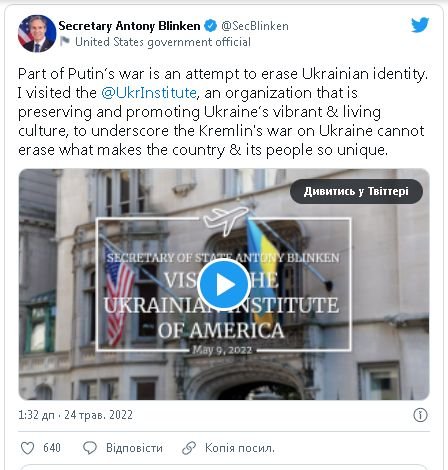The width and height of the screenshot is (448, 470).
Task: Click the reply speech bubble icon
Action: tap(90, 448)
